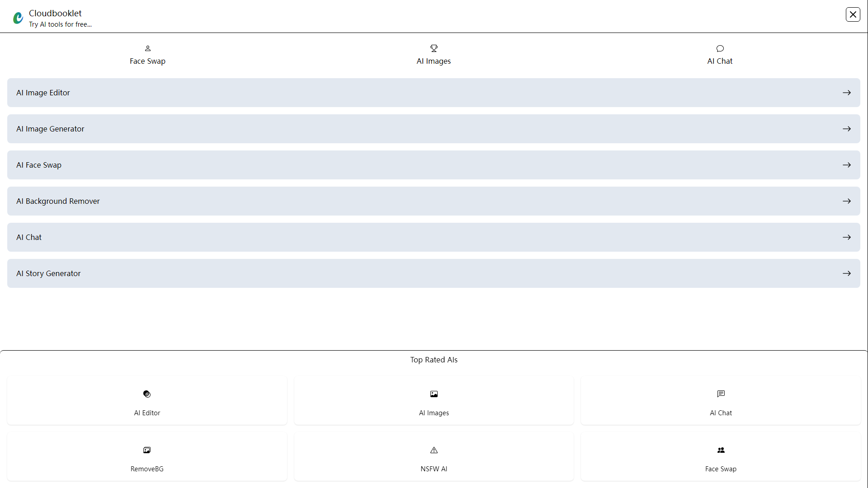Click the Top Rated AIs heading
This screenshot has width=868, height=488.
click(x=434, y=360)
